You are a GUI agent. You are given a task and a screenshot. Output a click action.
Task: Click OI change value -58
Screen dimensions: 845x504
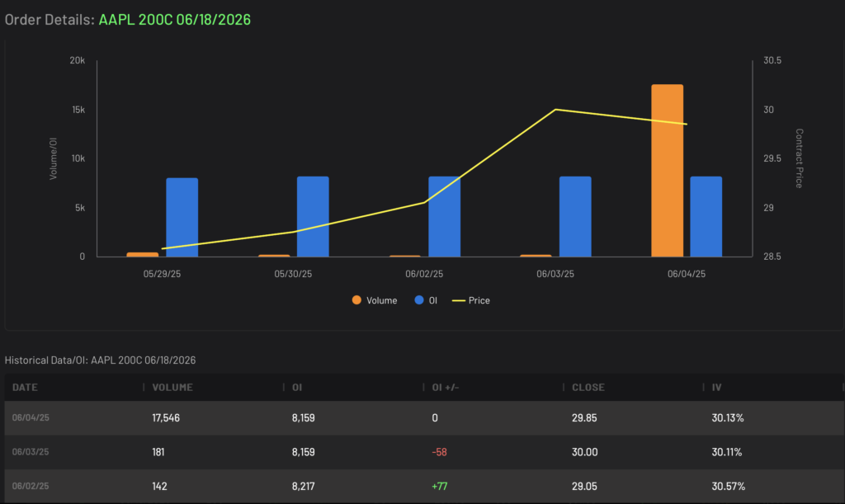[439, 452]
